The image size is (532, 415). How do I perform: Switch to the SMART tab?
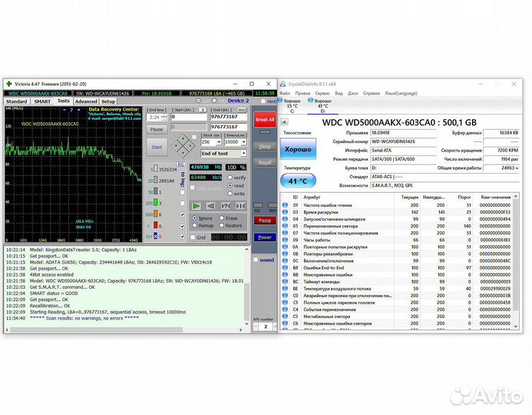click(42, 101)
